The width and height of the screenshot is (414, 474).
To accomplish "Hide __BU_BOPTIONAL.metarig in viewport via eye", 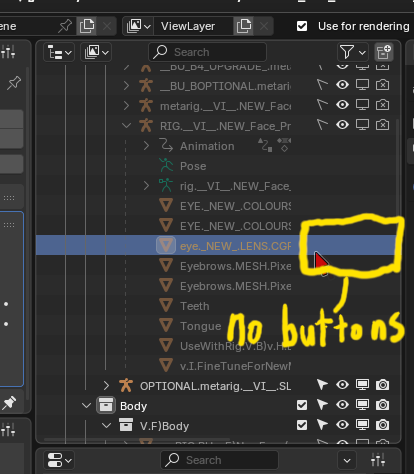I will pos(342,85).
